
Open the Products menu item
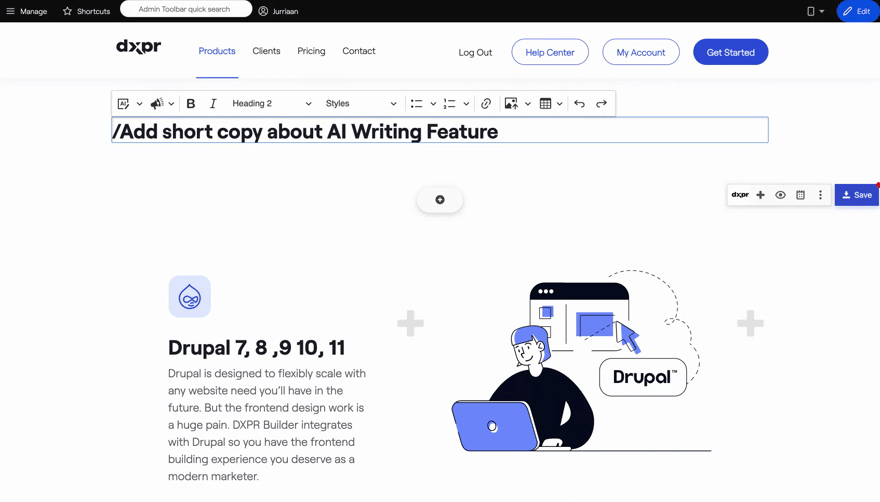point(217,51)
